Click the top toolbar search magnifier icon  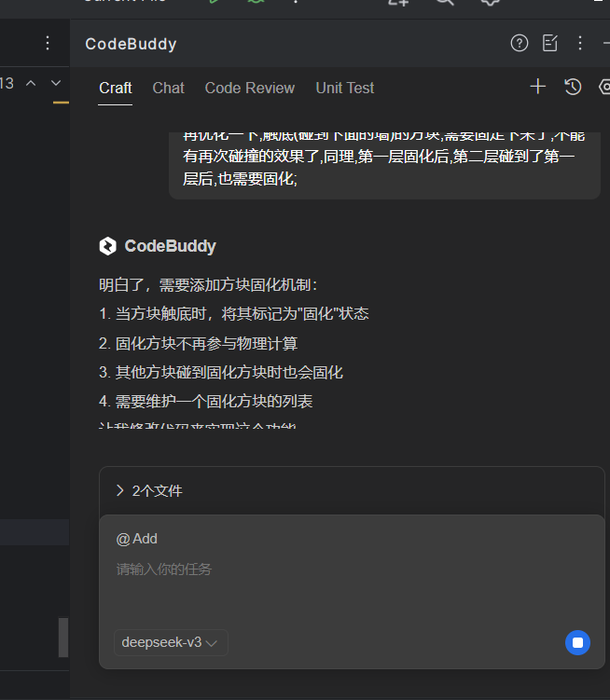pos(445,2)
